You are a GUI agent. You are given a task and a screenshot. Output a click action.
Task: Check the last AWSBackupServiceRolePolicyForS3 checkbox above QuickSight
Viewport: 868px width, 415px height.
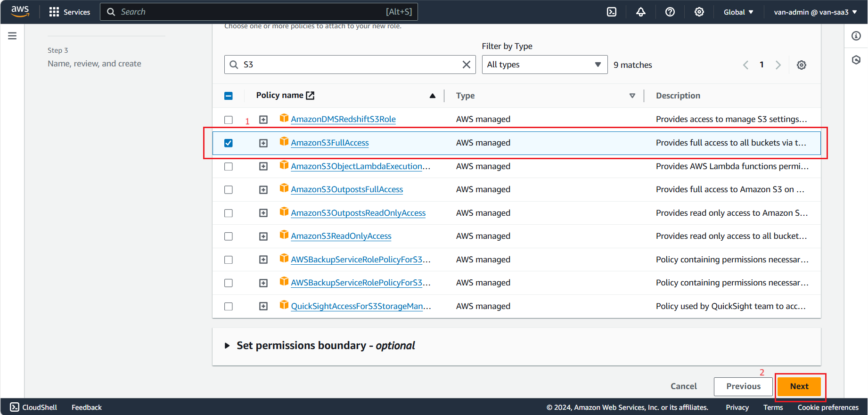[x=229, y=283]
